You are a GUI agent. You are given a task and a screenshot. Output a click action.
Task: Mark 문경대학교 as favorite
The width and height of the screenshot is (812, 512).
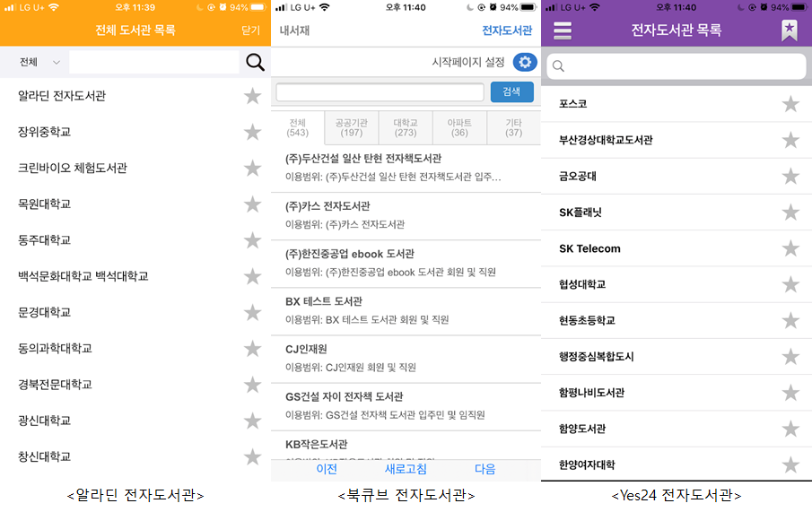point(253,313)
